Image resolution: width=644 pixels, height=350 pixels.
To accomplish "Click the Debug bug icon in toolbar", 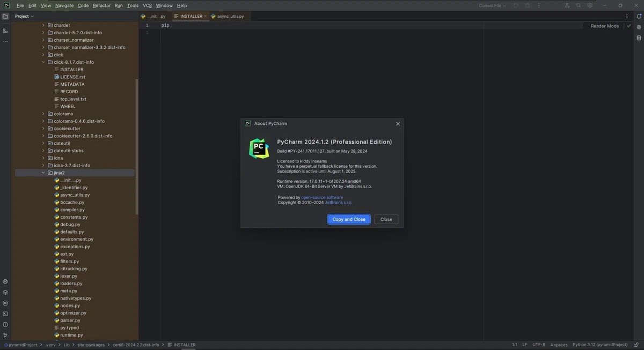I will [x=528, y=5].
